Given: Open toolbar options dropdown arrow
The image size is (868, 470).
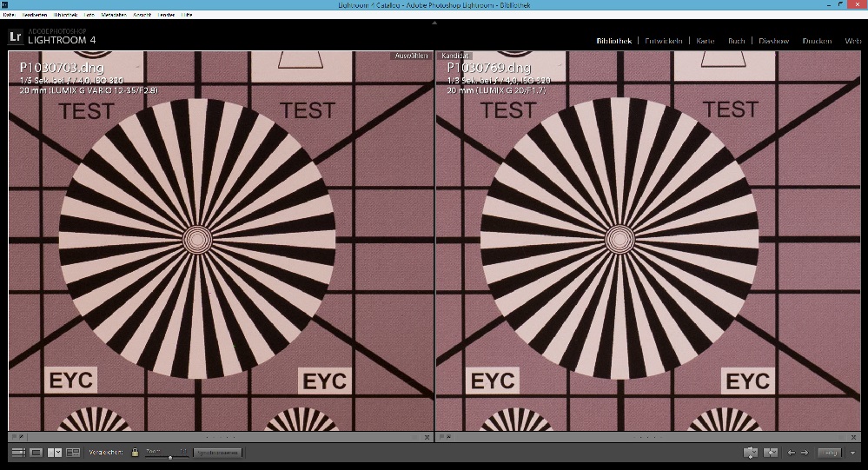Looking at the screenshot, I should (x=853, y=453).
